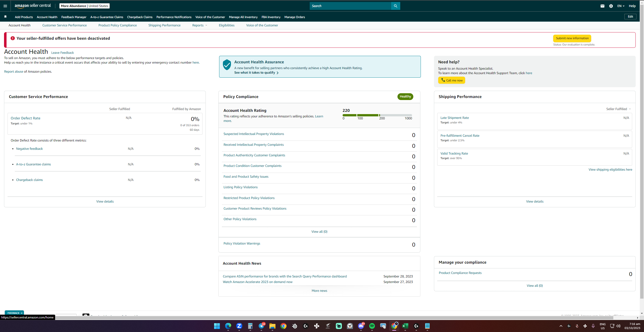Open Excel from the taskbar
Viewport: 644px width, 332px height.
pyautogui.click(x=405, y=326)
